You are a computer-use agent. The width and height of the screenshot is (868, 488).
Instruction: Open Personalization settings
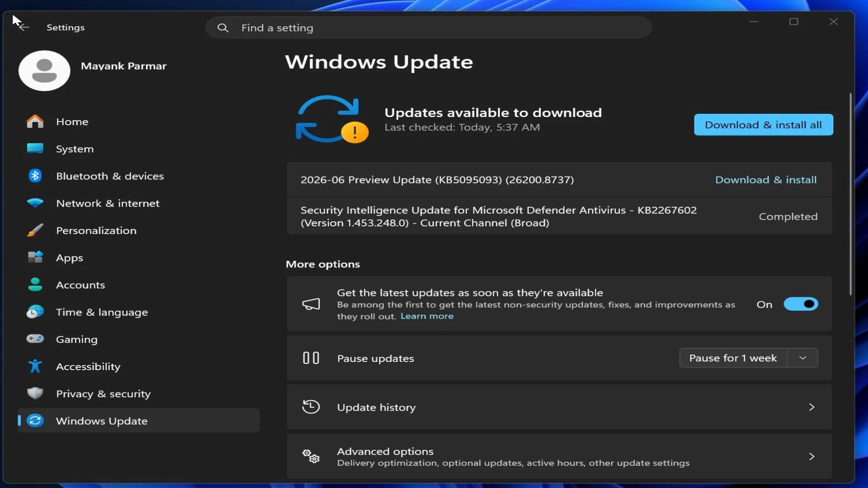(x=138, y=230)
